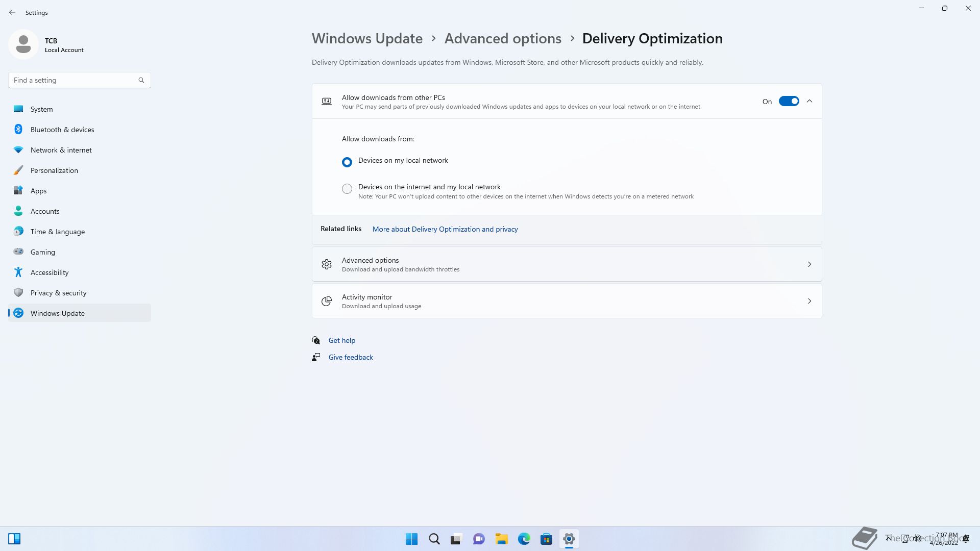The width and height of the screenshot is (980, 551).
Task: Click the Gaming controller icon
Action: pos(18,252)
